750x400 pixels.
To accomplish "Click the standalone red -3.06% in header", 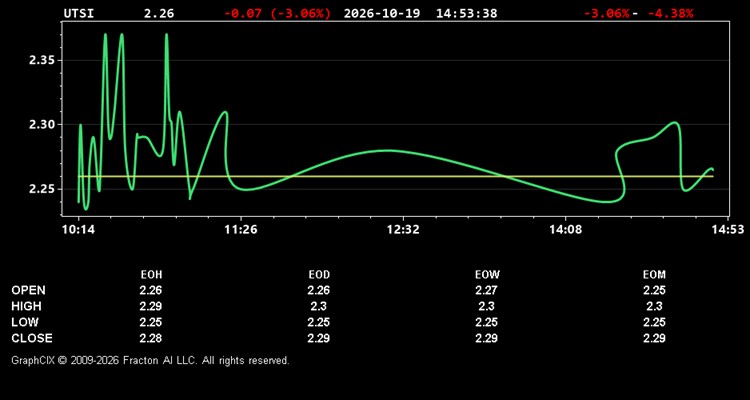I will pyautogui.click(x=606, y=13).
